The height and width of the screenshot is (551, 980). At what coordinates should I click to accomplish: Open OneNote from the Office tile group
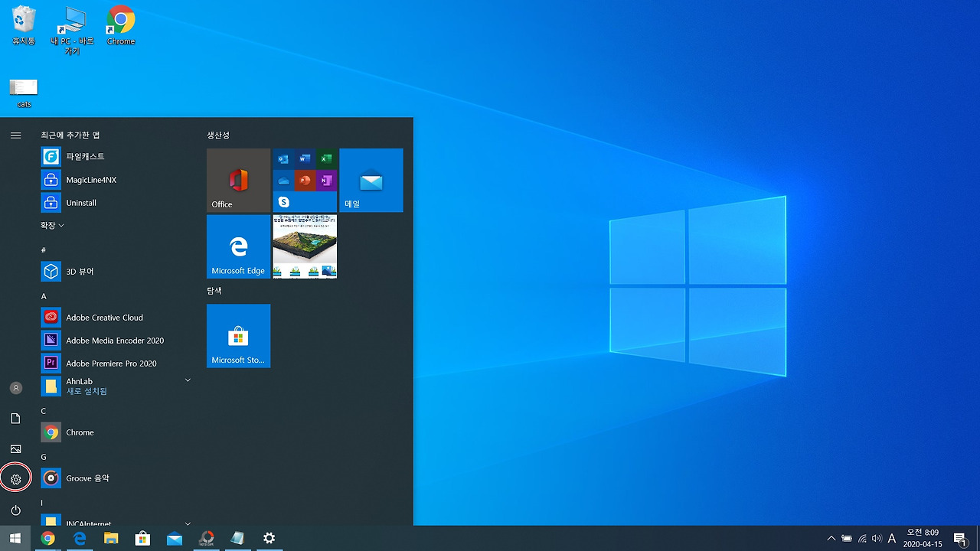(x=326, y=180)
